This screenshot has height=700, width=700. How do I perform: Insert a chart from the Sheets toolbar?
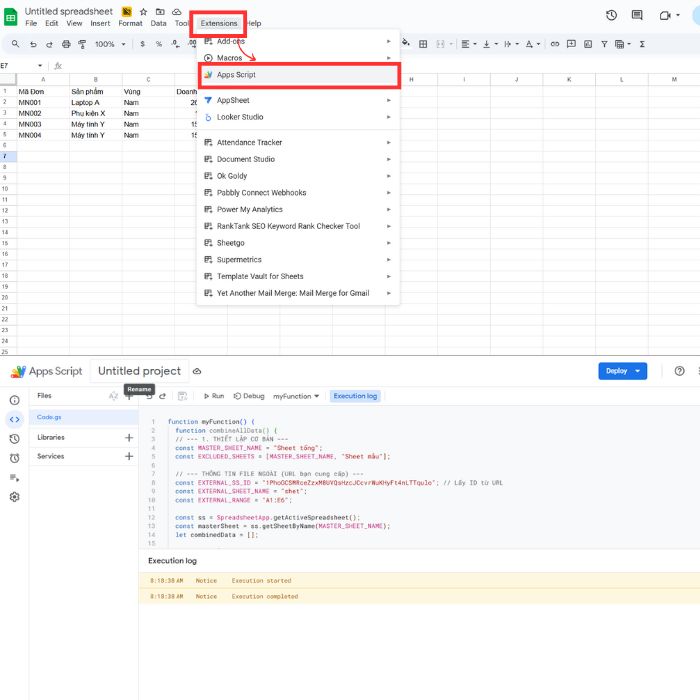[588, 44]
